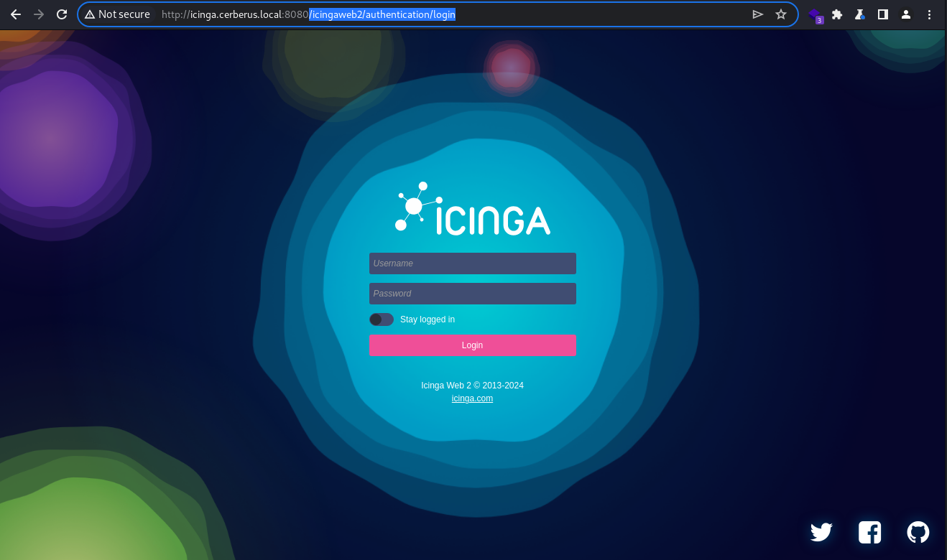947x560 pixels.
Task: Click the send/share page icon
Action: 757,14
